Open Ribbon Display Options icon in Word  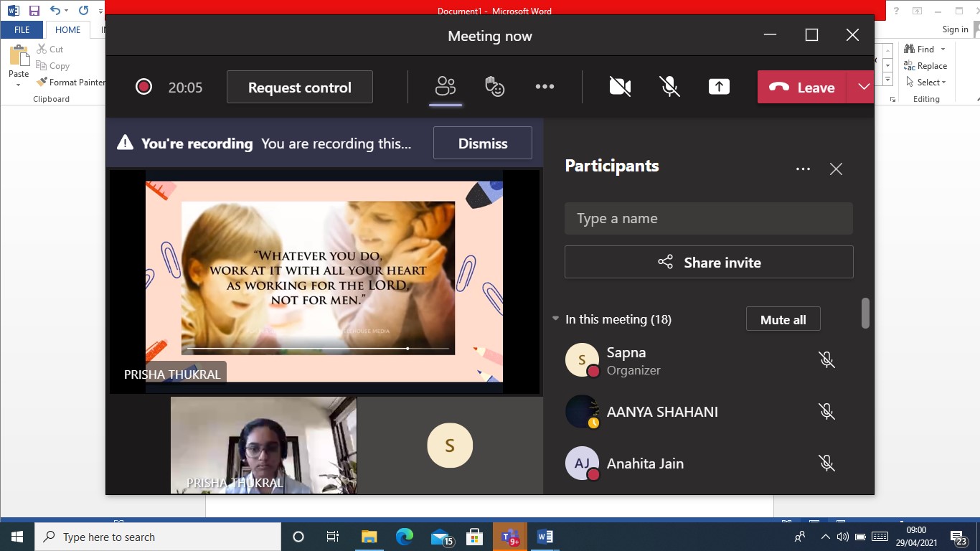(917, 11)
